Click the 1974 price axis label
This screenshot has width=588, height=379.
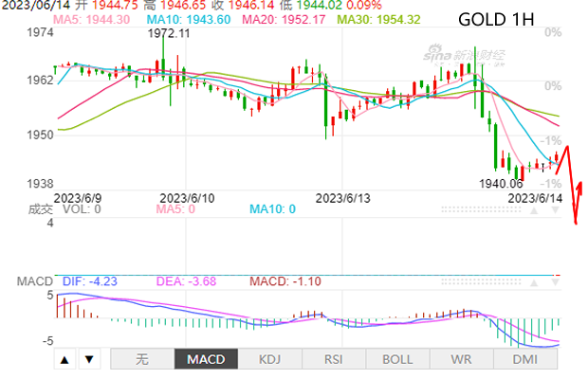coord(40,32)
